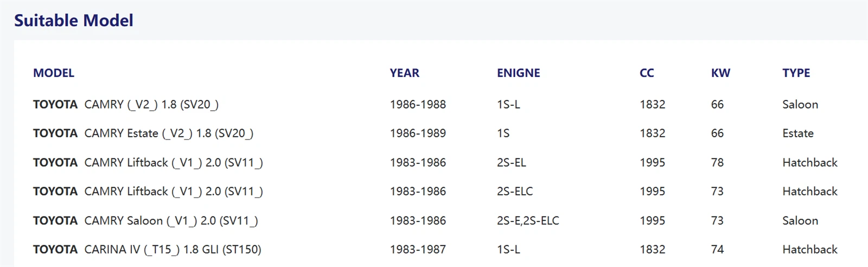Click the CC column header
868x267 pixels.
point(647,73)
